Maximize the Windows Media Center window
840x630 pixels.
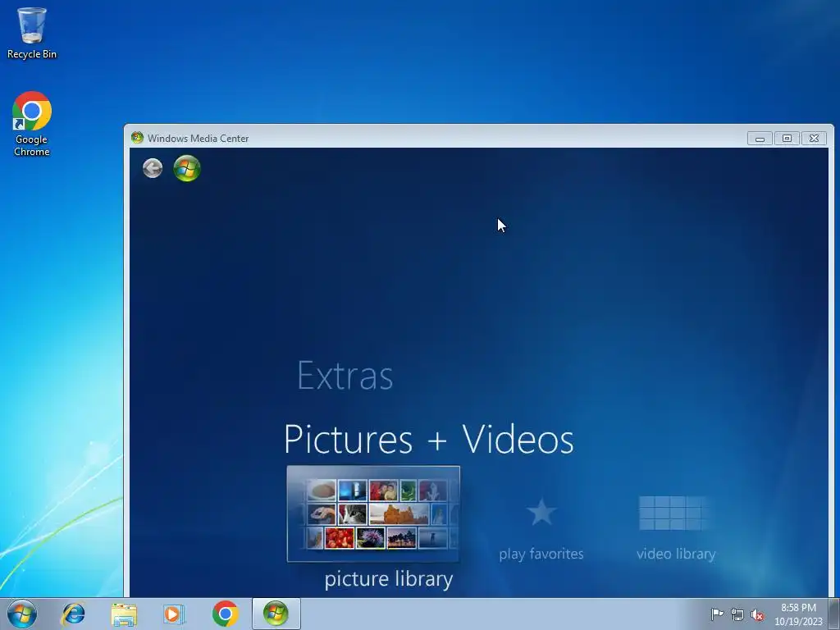point(787,138)
